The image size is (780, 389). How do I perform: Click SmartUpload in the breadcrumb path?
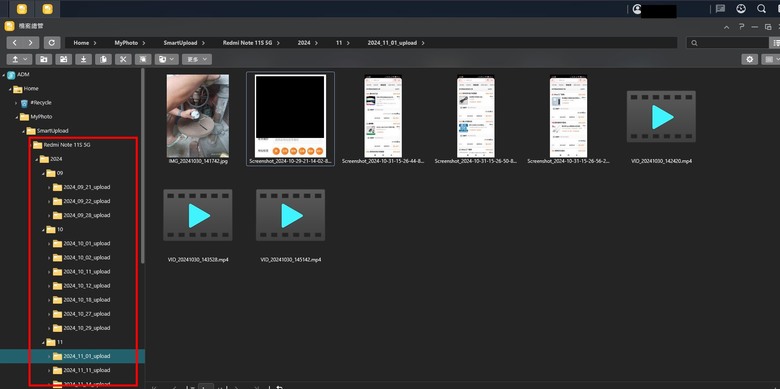[180, 43]
